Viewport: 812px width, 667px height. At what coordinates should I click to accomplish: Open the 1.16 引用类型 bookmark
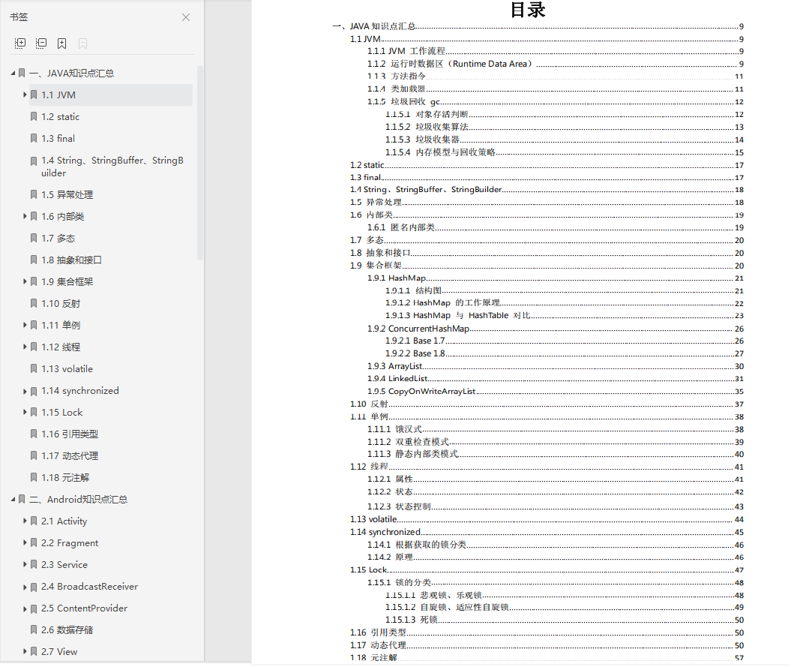[70, 434]
